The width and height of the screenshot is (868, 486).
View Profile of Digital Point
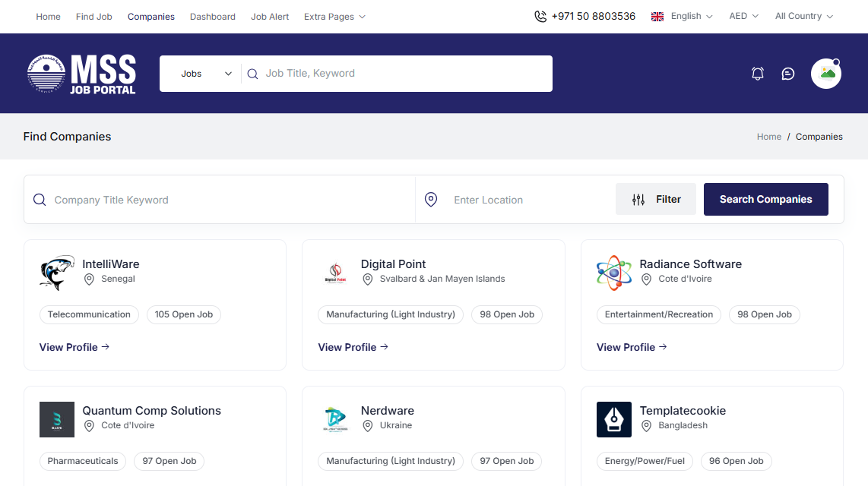tap(353, 347)
